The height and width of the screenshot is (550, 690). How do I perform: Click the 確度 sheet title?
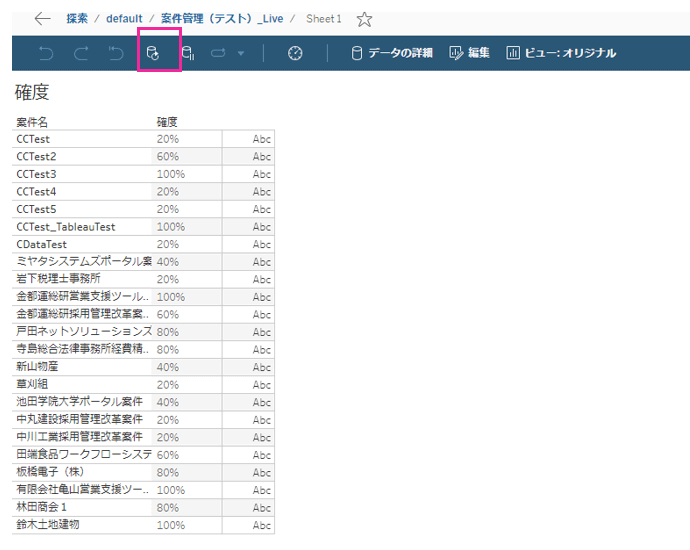pyautogui.click(x=32, y=92)
